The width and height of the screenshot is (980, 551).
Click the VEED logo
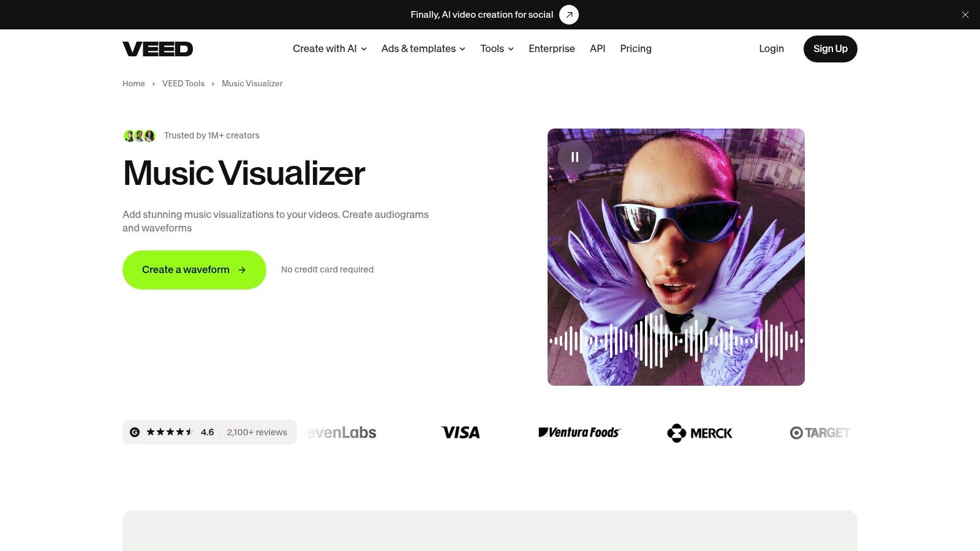(157, 49)
